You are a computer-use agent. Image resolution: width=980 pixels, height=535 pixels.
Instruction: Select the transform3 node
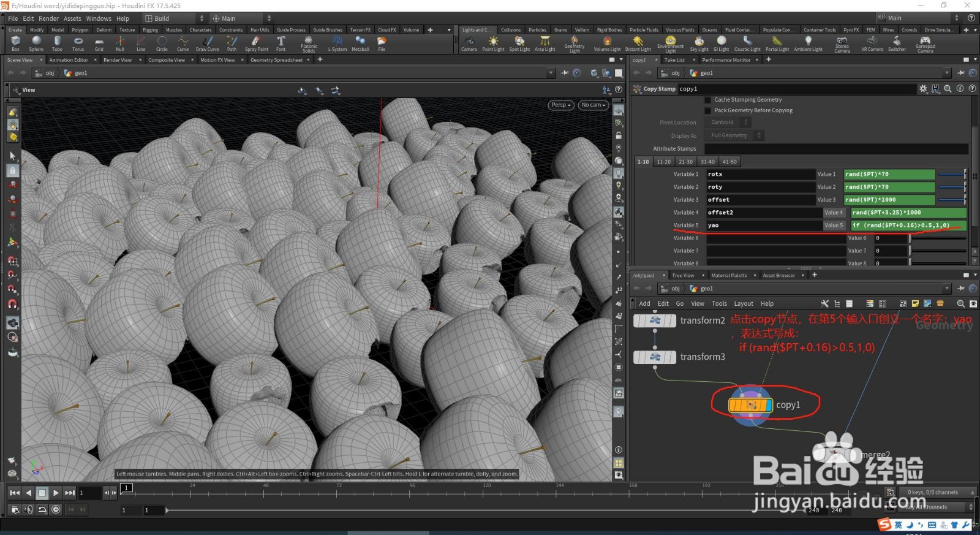pyautogui.click(x=655, y=357)
